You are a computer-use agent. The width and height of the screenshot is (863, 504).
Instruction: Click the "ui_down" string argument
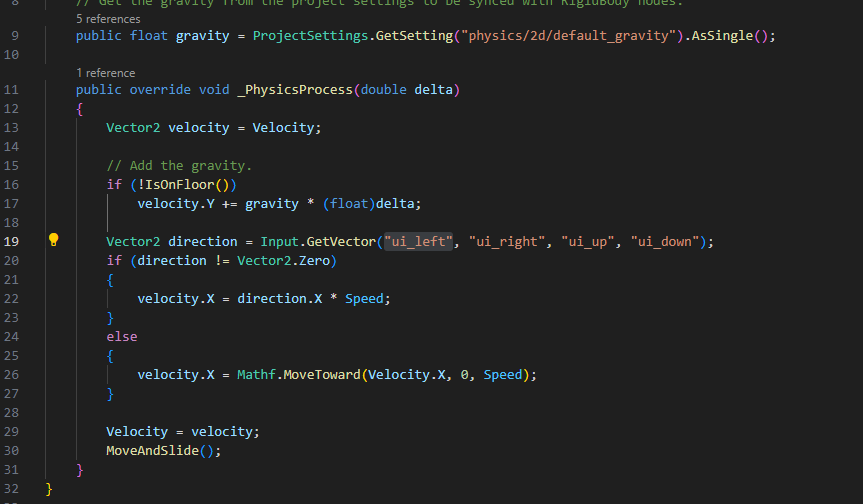coord(665,242)
